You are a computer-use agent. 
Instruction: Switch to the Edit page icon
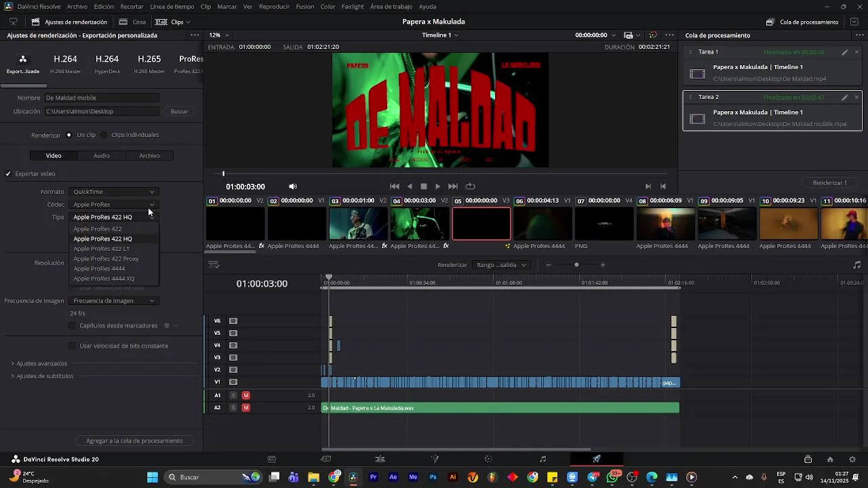[x=380, y=459]
